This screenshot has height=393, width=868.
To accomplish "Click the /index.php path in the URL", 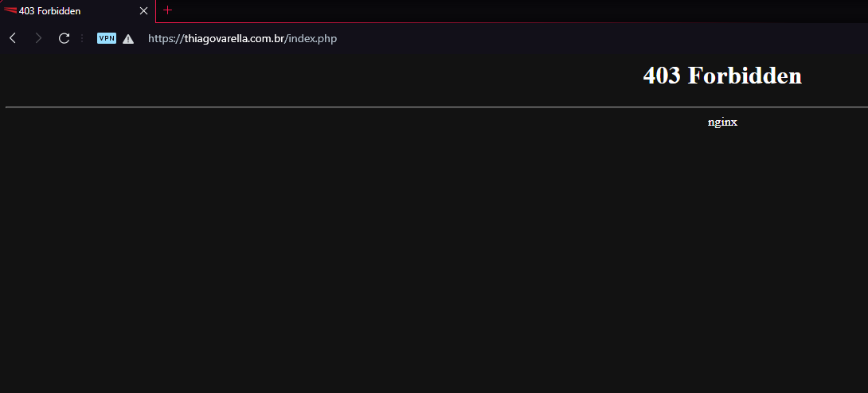I will click(311, 38).
